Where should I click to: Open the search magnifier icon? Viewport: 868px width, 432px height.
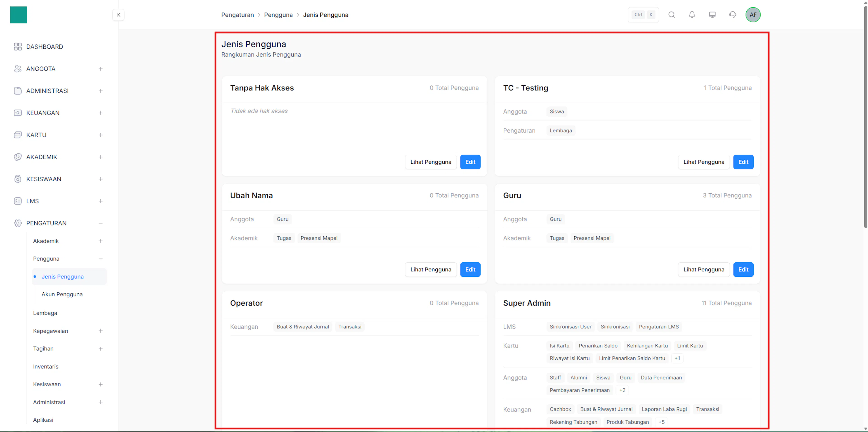[672, 15]
